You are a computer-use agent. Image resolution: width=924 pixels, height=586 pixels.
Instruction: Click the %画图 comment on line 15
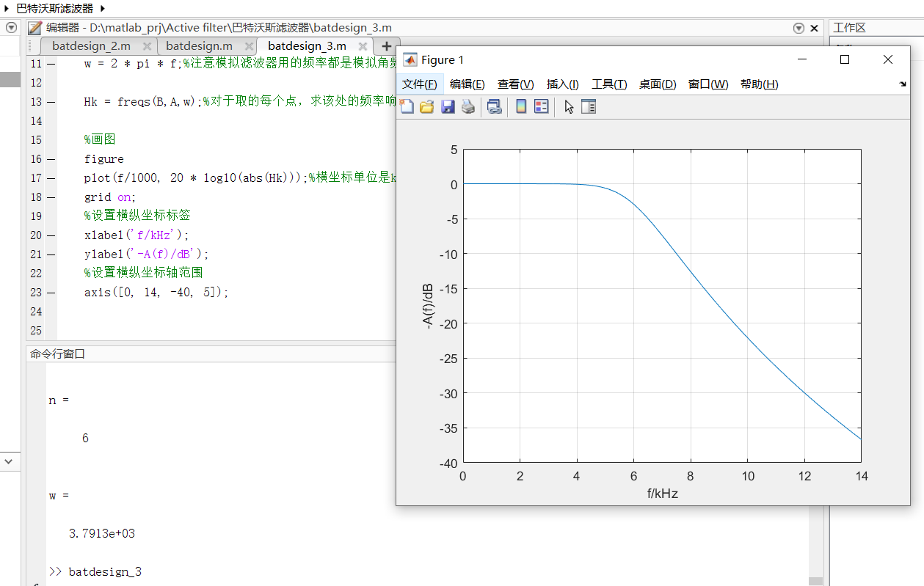click(100, 139)
